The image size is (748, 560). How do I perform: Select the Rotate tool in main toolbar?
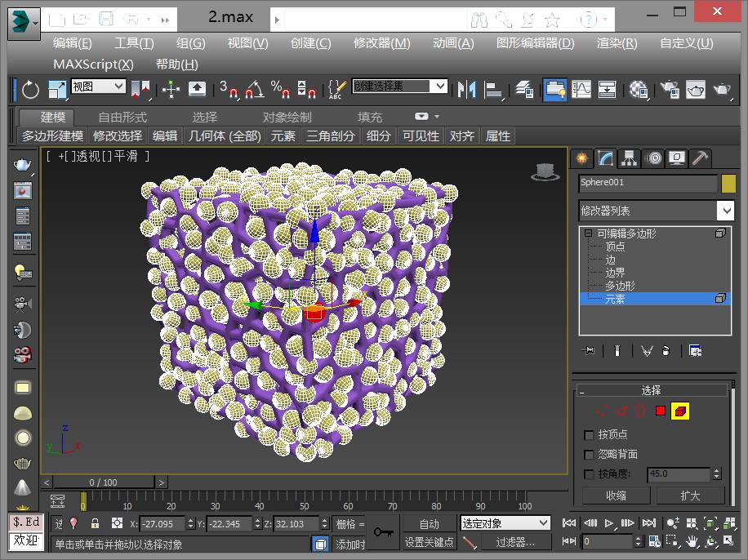30,89
